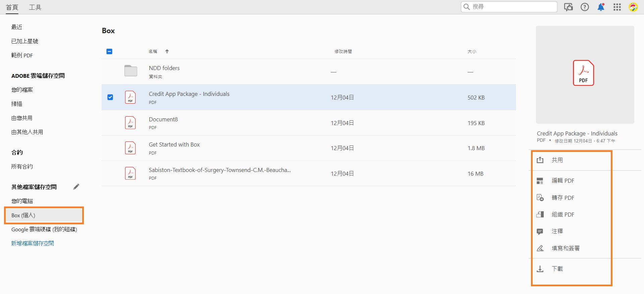Screen dimensions: 644x294
Task: Open the help question mark icon
Action: point(585,7)
